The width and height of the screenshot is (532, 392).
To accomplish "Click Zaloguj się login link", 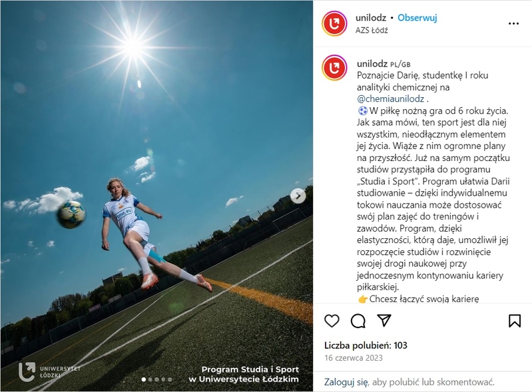I will (346, 382).
